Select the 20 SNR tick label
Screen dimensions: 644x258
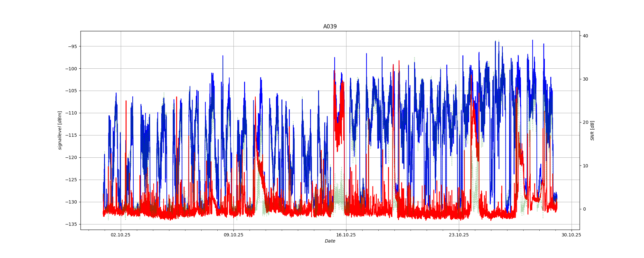point(585,123)
